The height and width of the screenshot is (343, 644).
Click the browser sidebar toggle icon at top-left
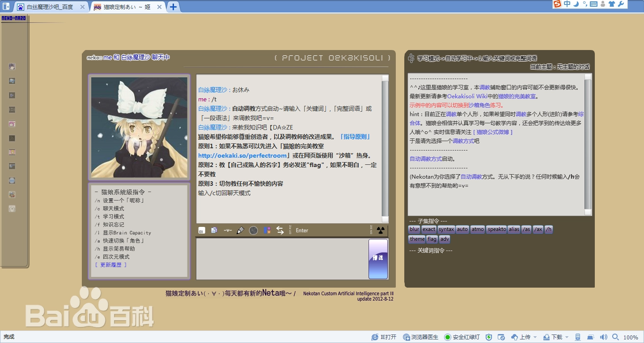tap(6, 6)
